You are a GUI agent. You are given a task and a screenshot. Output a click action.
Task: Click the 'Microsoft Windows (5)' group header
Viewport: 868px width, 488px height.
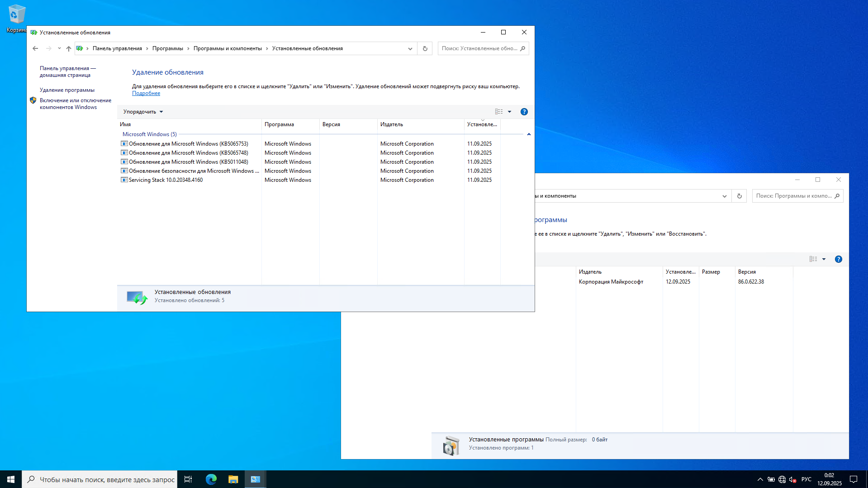pyautogui.click(x=150, y=134)
